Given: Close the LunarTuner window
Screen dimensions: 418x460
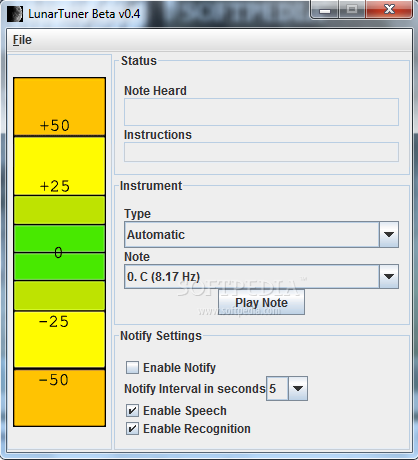Looking at the screenshot, I should pyautogui.click(x=389, y=10).
